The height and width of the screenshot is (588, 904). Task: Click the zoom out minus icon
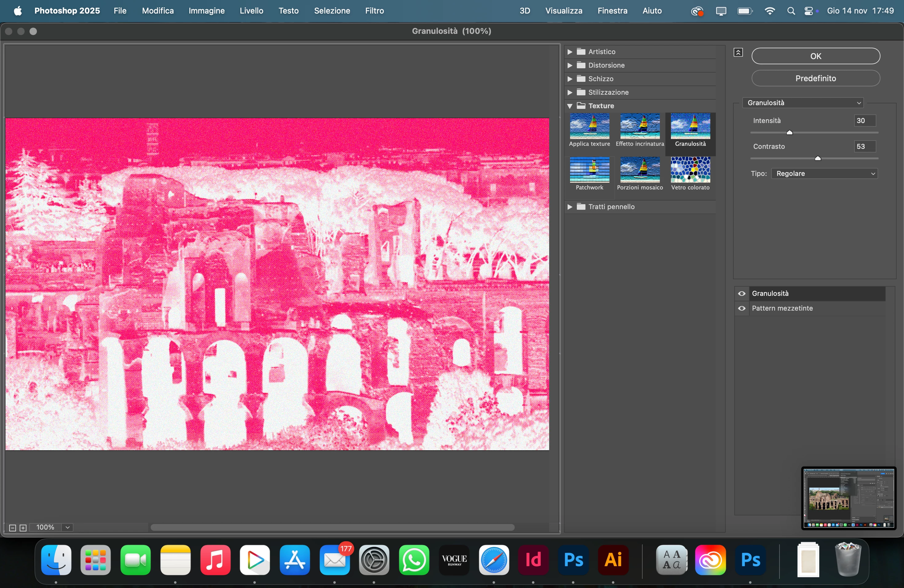coord(12,528)
